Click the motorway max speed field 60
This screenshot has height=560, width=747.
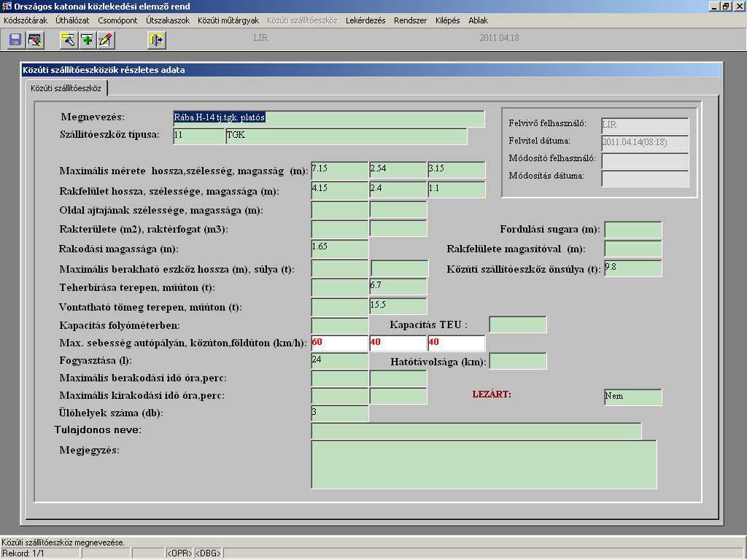coord(340,343)
